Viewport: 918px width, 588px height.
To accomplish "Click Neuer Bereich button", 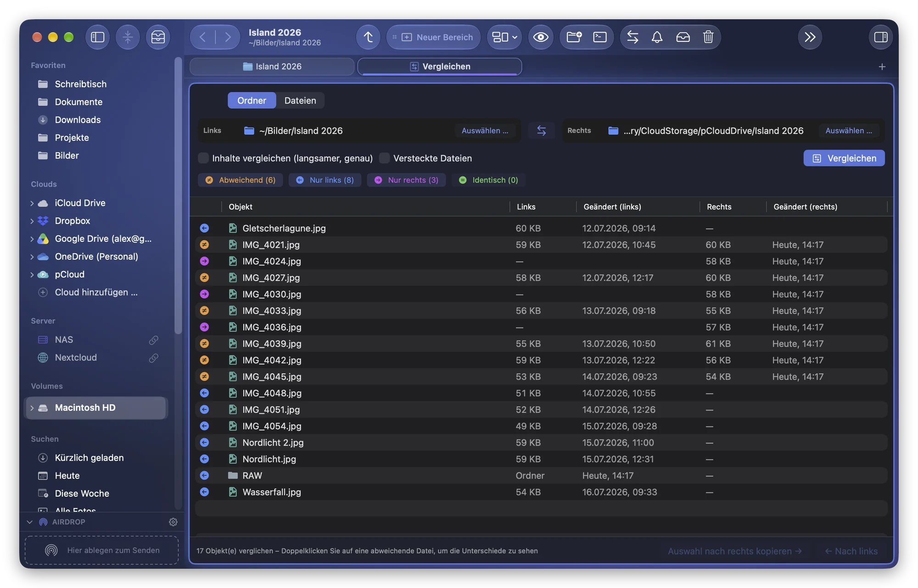I will [x=434, y=37].
